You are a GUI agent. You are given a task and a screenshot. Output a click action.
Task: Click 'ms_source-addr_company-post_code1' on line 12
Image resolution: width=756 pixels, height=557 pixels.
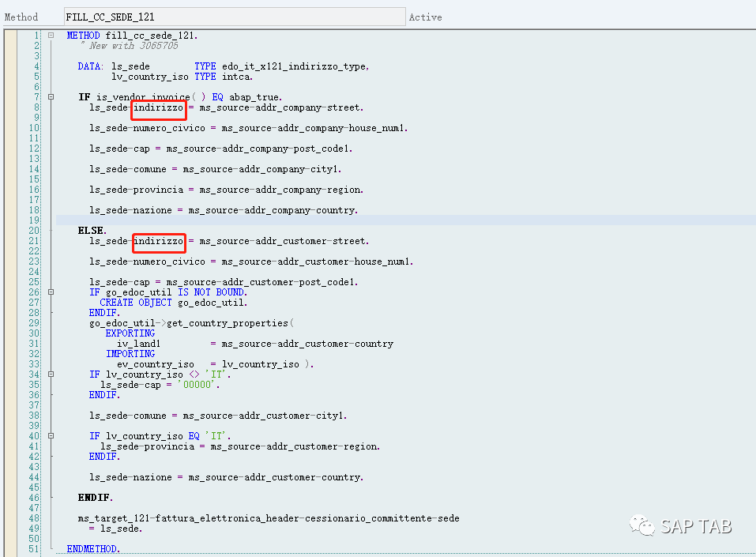pos(259,149)
